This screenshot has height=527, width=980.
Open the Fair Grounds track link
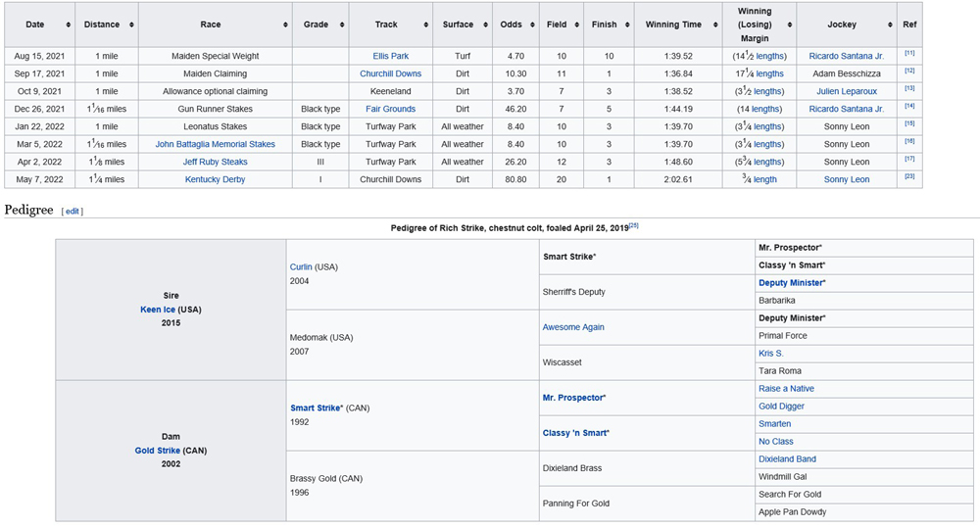[x=391, y=109]
